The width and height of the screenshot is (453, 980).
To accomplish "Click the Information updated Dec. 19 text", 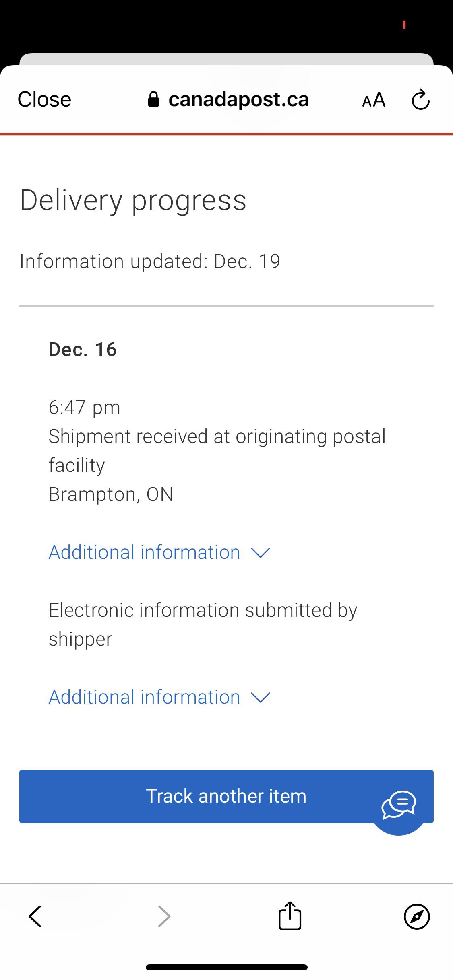I will [150, 261].
